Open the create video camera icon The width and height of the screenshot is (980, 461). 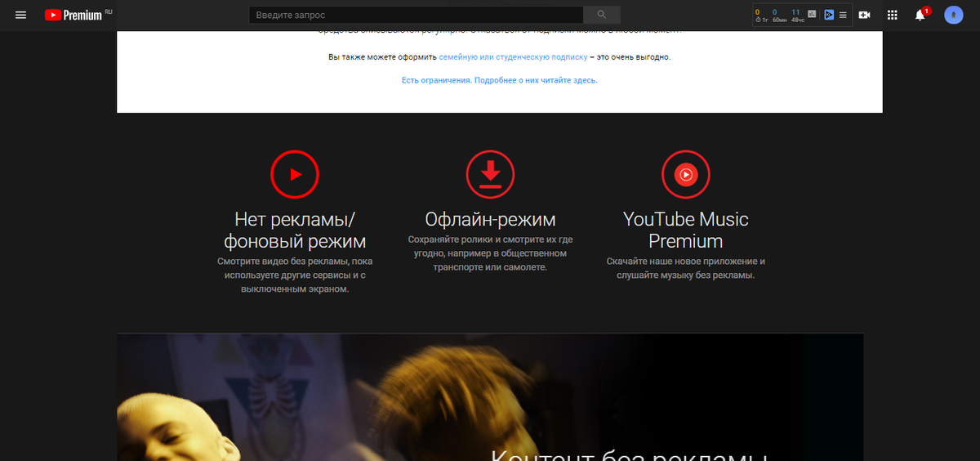click(x=865, y=15)
